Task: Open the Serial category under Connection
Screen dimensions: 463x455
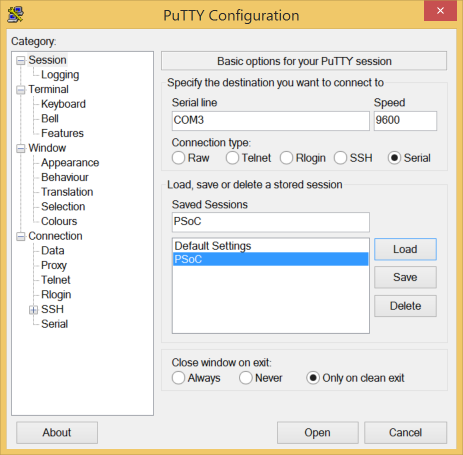Action: coord(54,324)
